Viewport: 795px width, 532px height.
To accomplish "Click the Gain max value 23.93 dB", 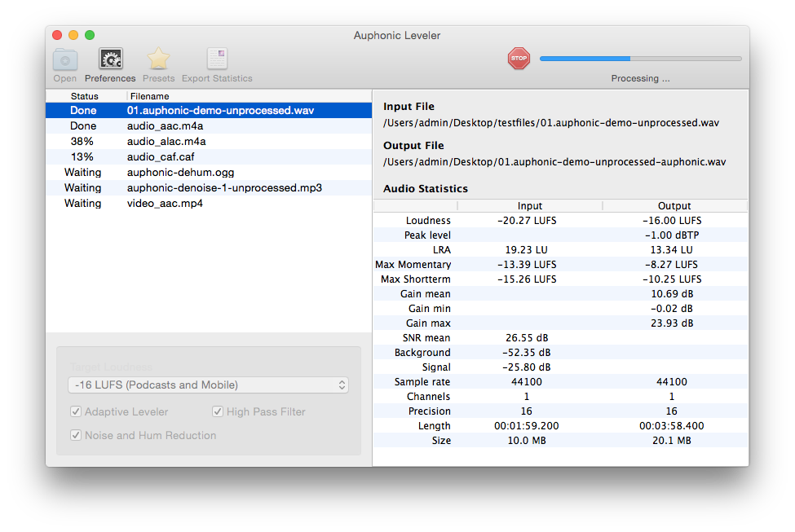I will tap(672, 323).
